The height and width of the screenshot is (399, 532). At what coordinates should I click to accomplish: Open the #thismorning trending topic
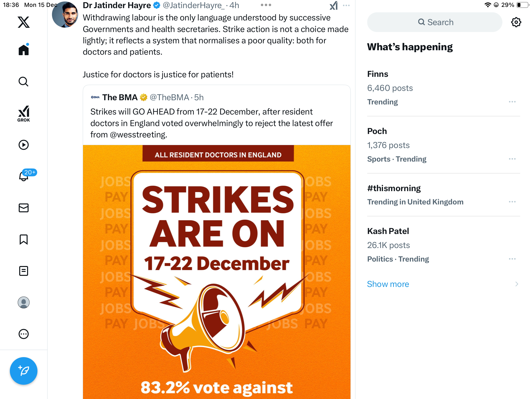pyautogui.click(x=394, y=188)
